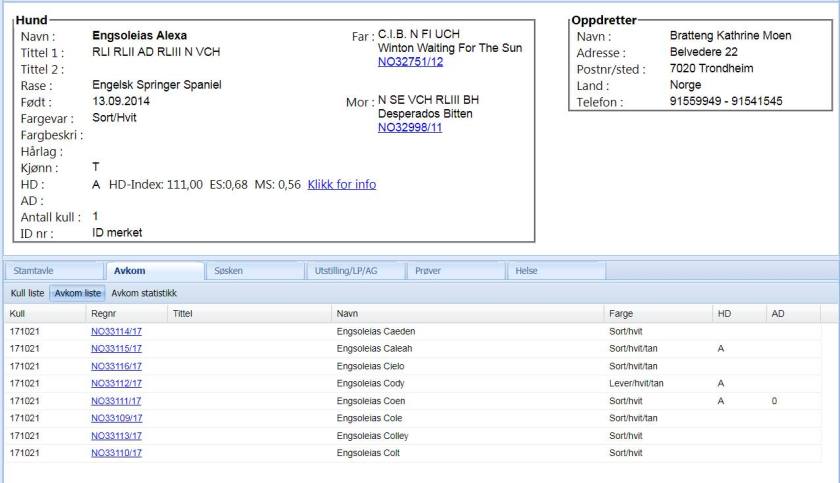Open registration link NO33112/17 for Cody
Screen dimensions: 840x483
(x=116, y=382)
